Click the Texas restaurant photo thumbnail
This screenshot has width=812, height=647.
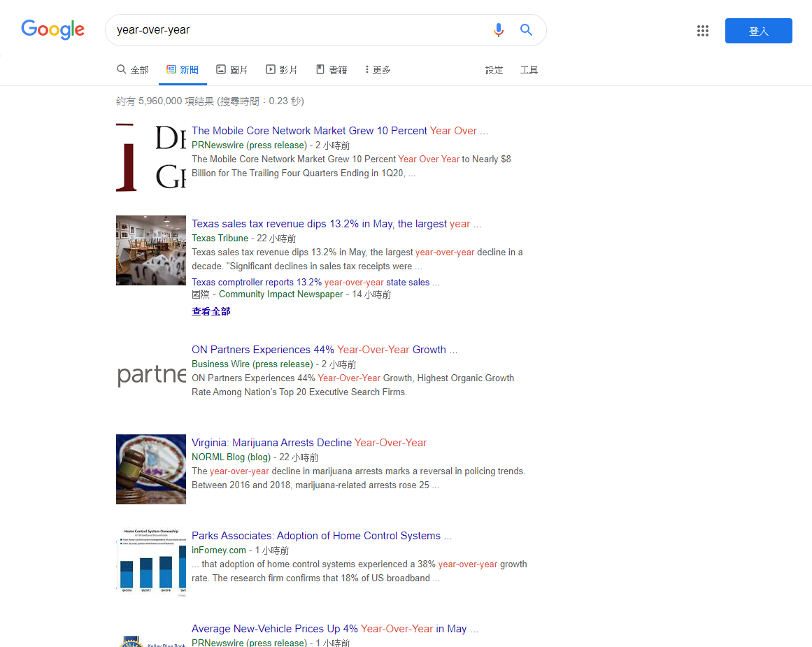[x=150, y=250]
